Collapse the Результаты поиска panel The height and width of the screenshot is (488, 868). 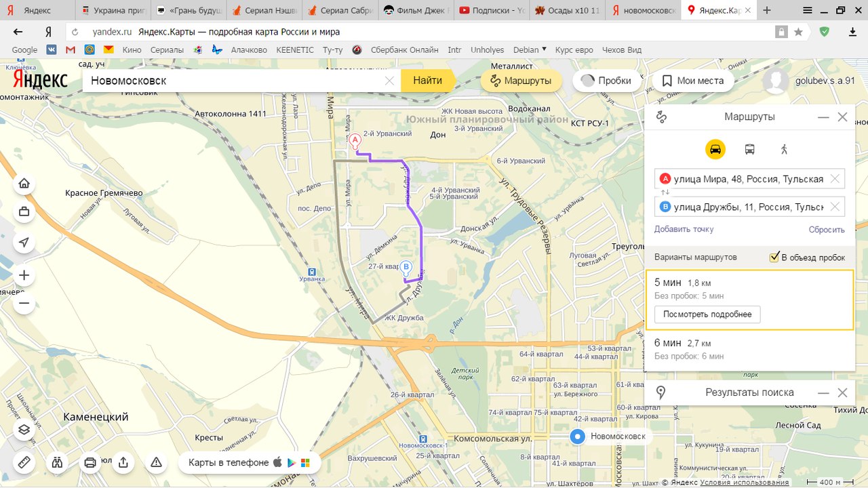point(823,392)
